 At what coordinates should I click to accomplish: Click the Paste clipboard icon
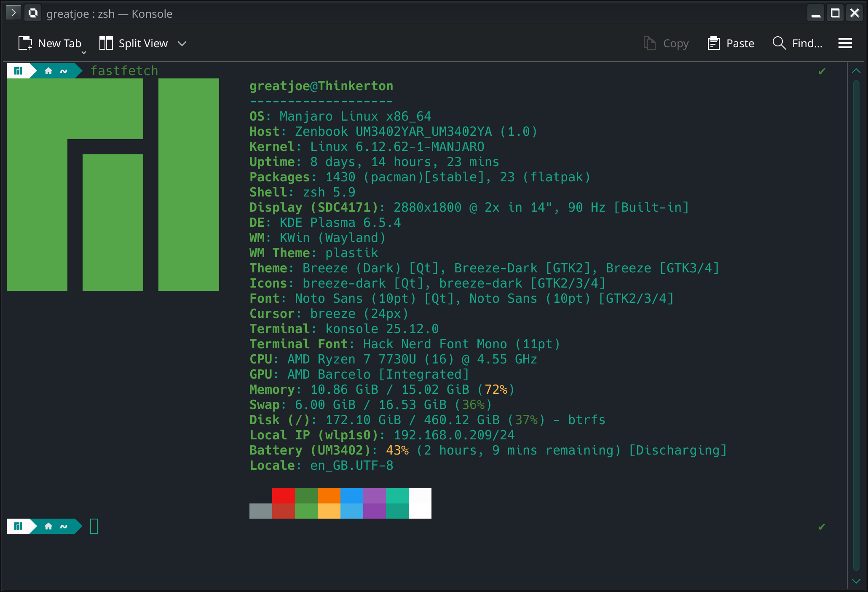tap(713, 43)
